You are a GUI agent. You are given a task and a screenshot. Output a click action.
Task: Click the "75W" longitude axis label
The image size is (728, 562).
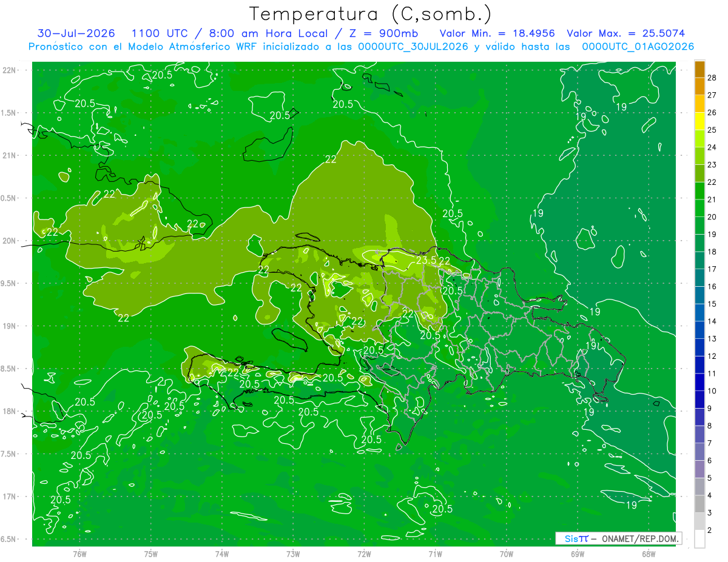(150, 554)
